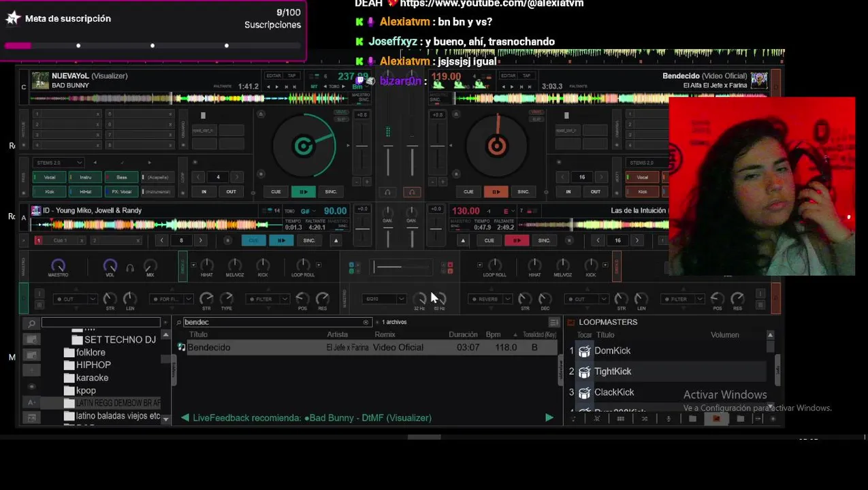Click NUEVAYoL album art thumbnail
The height and width of the screenshot is (490, 868).
(x=41, y=80)
